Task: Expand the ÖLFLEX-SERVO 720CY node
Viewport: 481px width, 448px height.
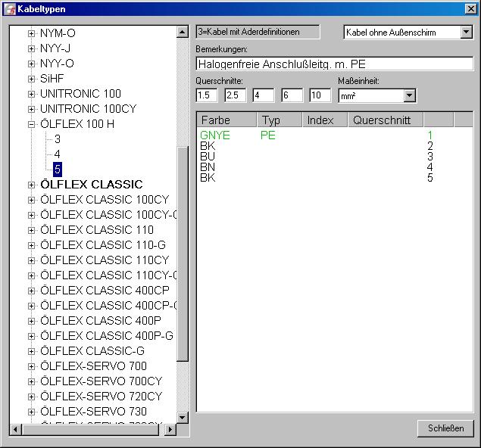Action: point(31,397)
